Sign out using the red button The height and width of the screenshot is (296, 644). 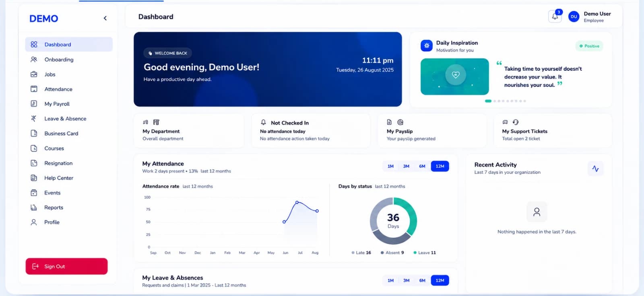click(x=66, y=266)
